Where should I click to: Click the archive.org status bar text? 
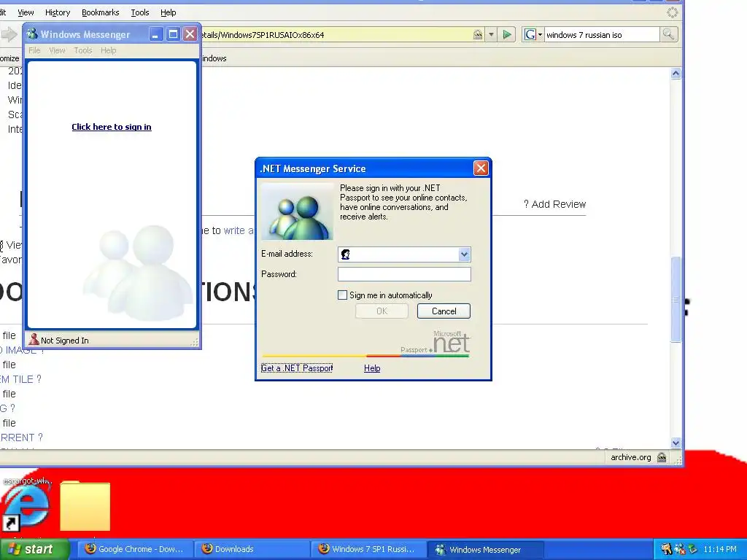(631, 457)
